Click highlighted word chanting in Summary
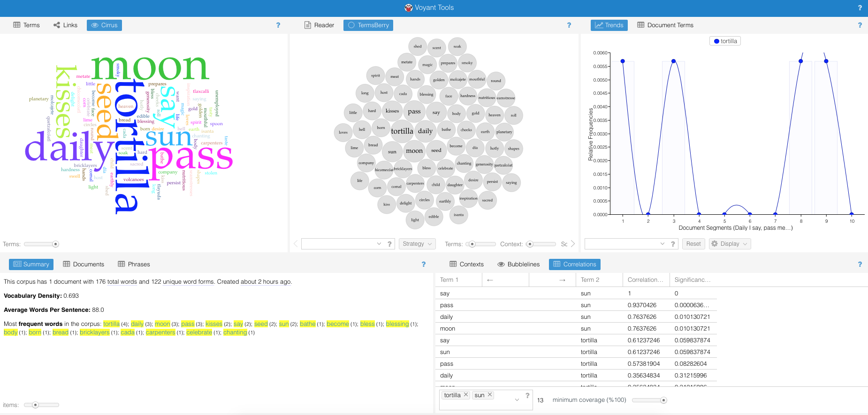 (x=235, y=332)
